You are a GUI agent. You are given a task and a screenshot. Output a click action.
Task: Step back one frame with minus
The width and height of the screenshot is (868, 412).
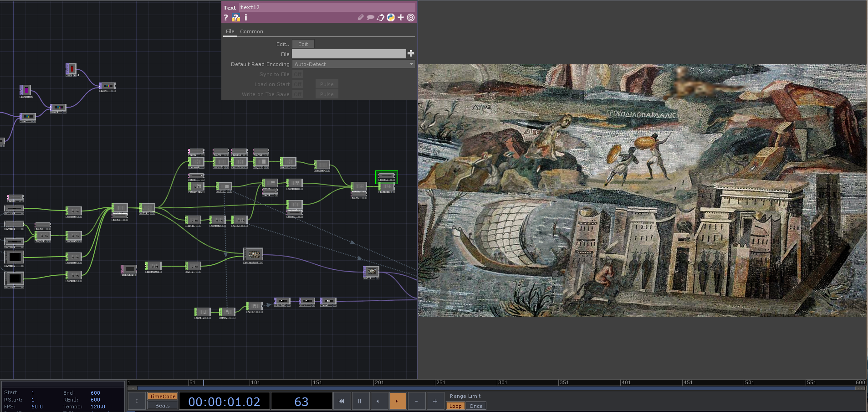(x=416, y=401)
